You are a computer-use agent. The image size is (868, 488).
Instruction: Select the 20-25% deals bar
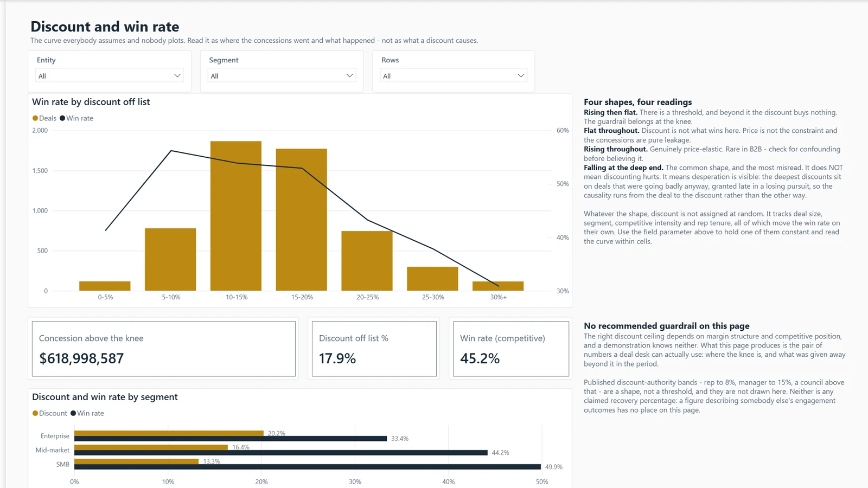[367, 261]
